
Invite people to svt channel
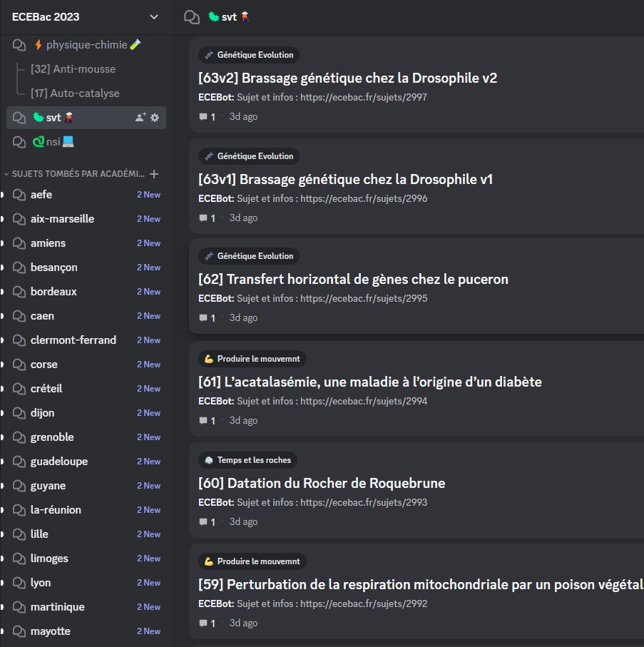[x=140, y=118]
